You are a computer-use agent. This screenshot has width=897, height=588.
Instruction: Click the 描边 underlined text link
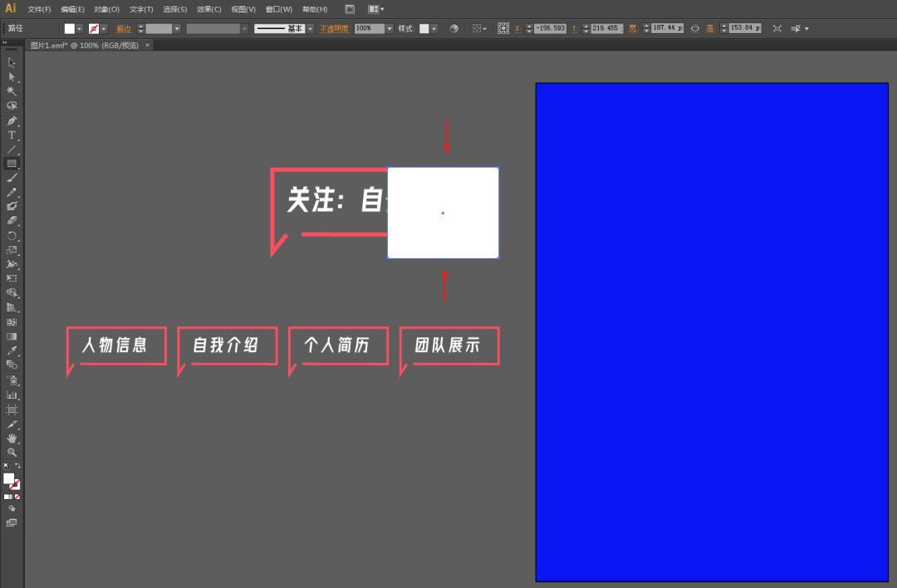(124, 27)
